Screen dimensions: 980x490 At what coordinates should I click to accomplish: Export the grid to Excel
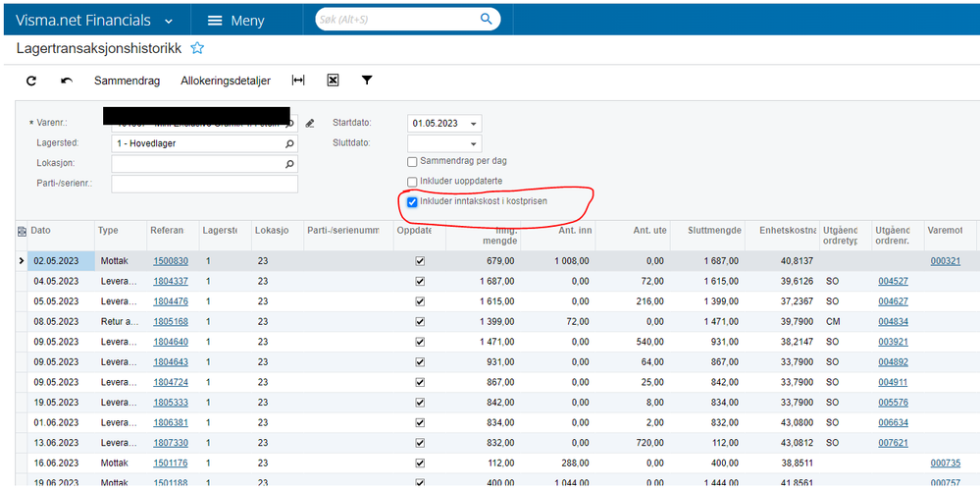[334, 81]
